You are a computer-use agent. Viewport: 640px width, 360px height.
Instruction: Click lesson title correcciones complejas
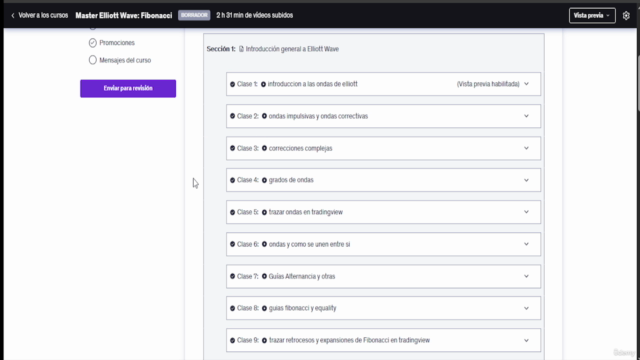[300, 148]
